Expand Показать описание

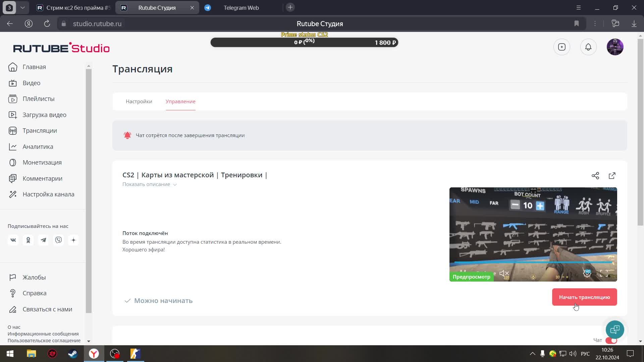(150, 184)
